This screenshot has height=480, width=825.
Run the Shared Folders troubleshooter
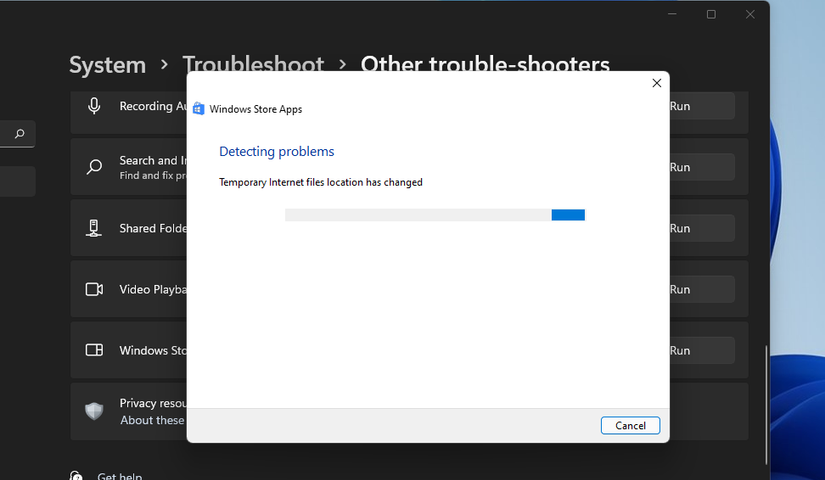tap(702, 228)
